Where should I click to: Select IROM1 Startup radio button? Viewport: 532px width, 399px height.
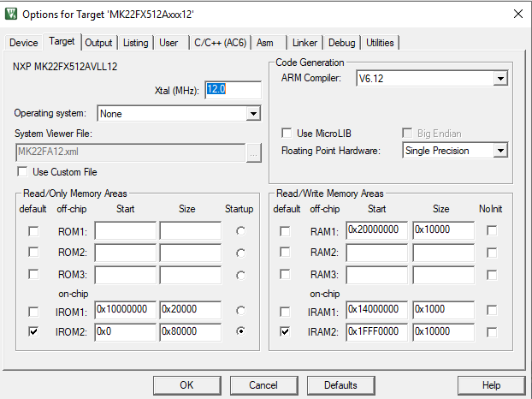pos(241,310)
